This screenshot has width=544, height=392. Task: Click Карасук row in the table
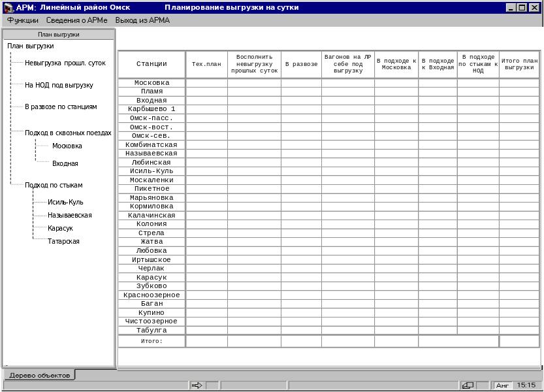click(152, 278)
